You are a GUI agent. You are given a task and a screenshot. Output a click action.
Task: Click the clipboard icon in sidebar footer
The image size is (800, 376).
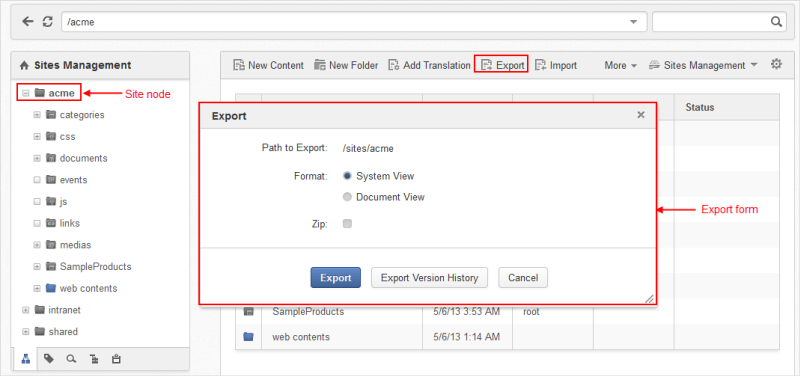116,359
